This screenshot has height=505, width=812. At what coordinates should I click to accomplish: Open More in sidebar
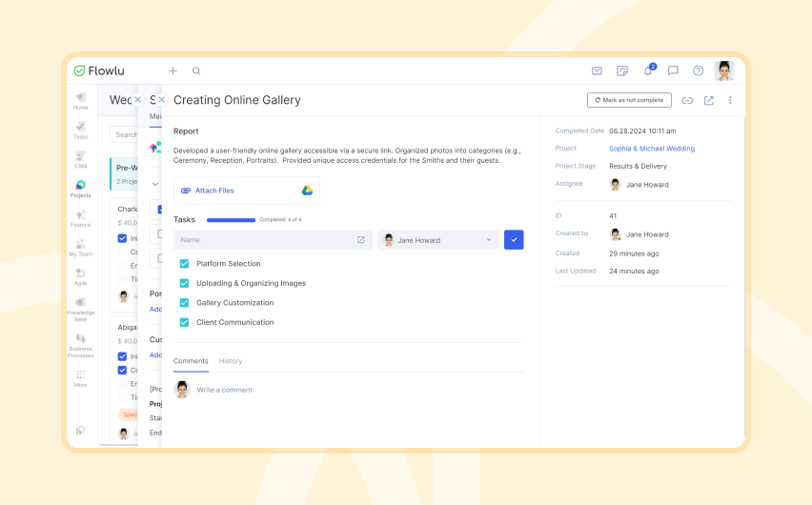click(80, 378)
